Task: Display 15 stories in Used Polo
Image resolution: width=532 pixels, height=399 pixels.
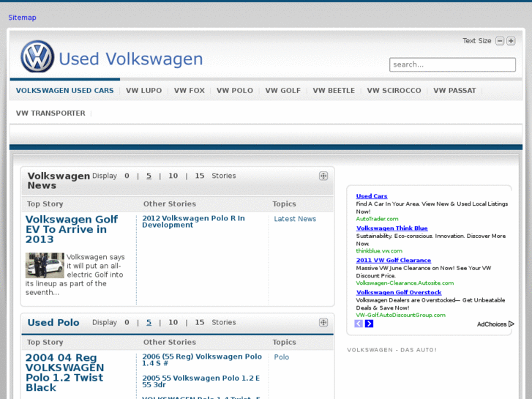Action: click(x=199, y=322)
